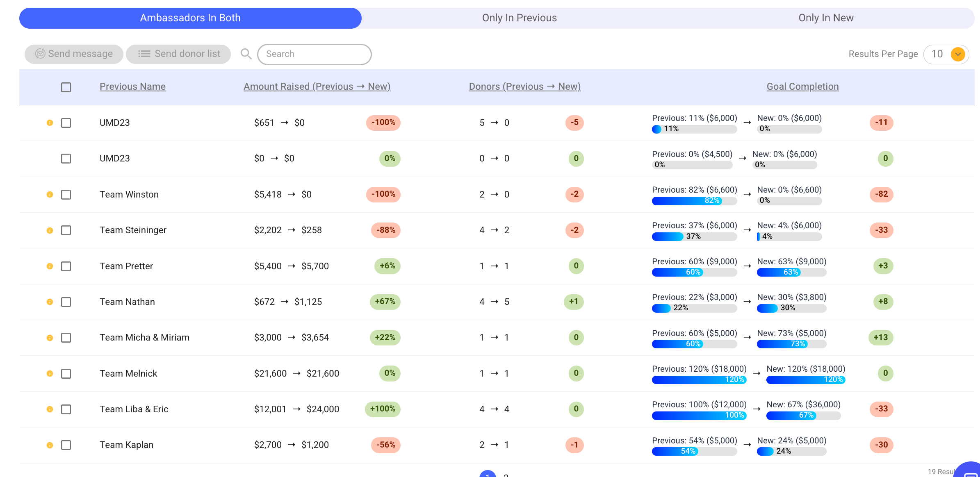980x477 pixels.
Task: Select the Team Pretter row checkbox
Action: (x=66, y=266)
